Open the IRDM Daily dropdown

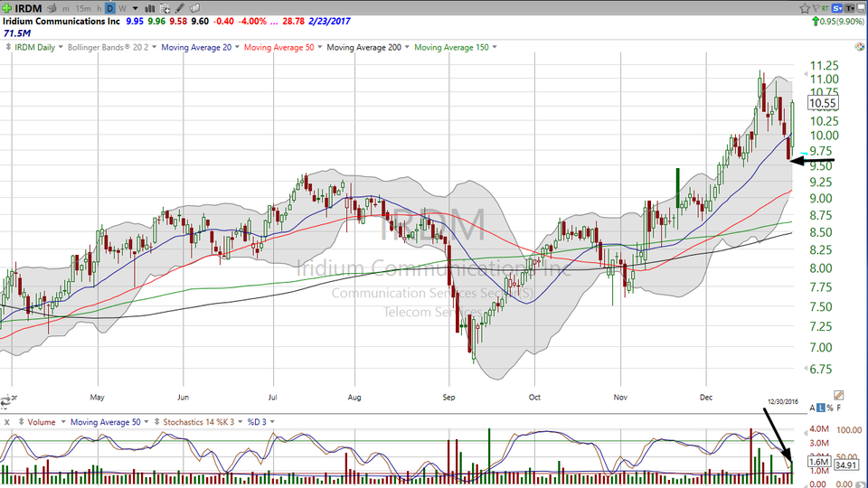61,47
